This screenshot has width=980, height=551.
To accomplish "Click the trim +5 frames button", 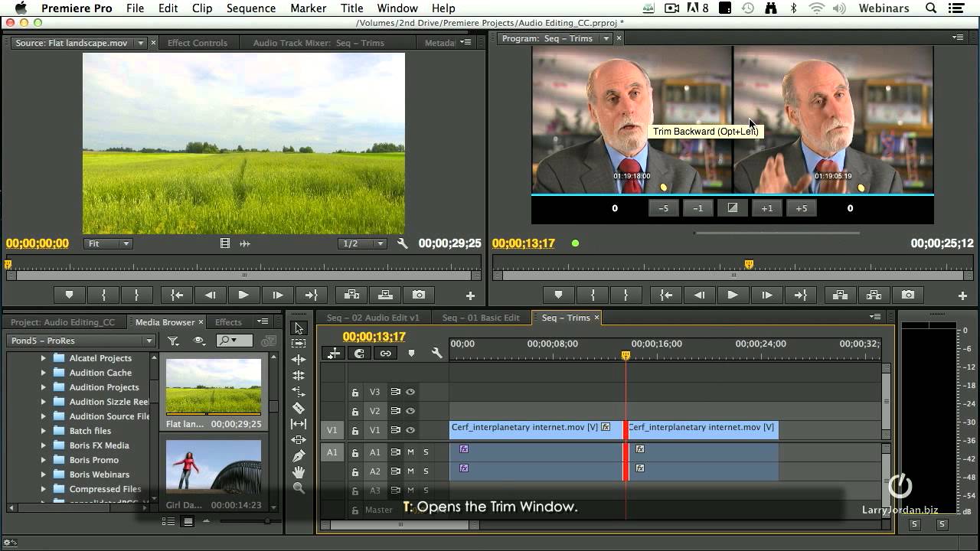I will (x=801, y=208).
